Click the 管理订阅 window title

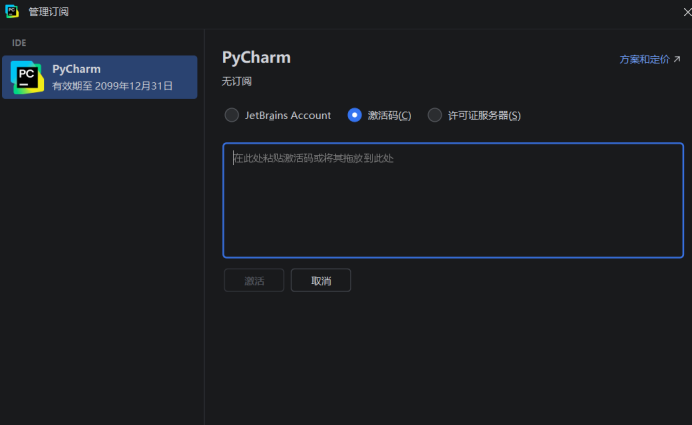pos(49,11)
